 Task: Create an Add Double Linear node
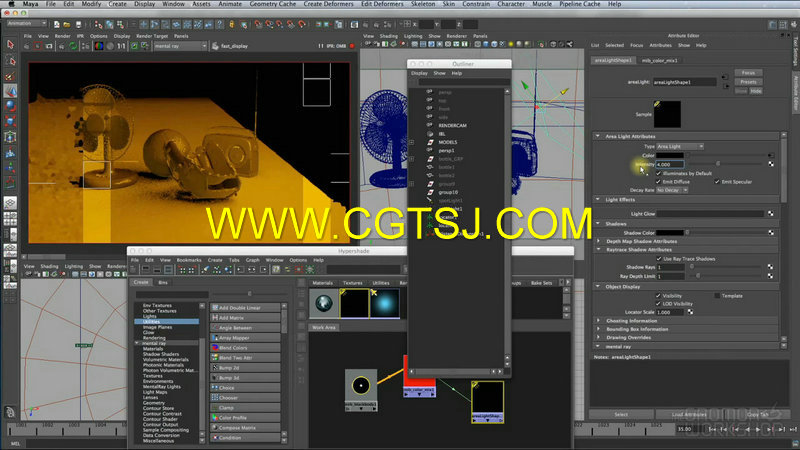click(245, 308)
